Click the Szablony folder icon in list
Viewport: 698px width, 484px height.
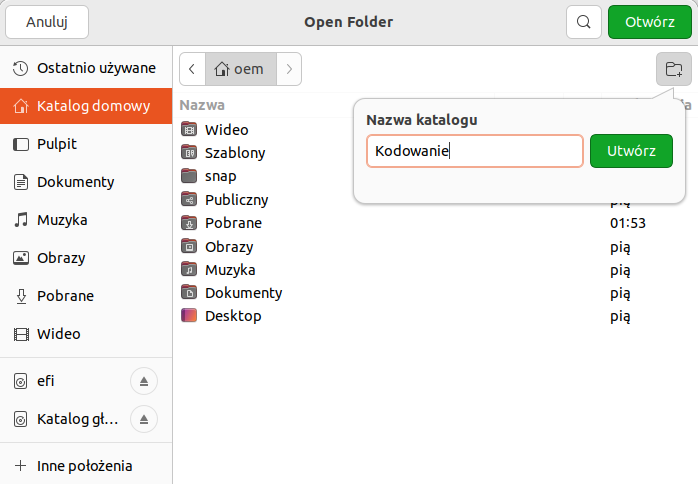pos(189,152)
